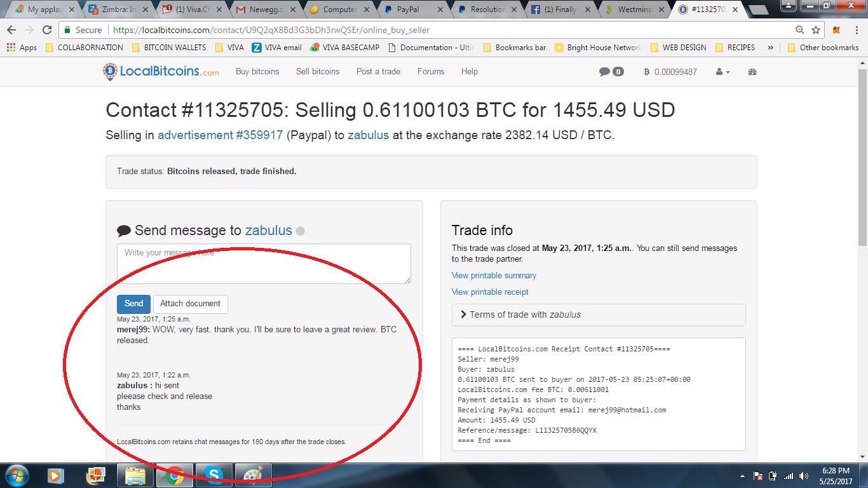
Task: Open the Help navigation item
Action: (470, 71)
